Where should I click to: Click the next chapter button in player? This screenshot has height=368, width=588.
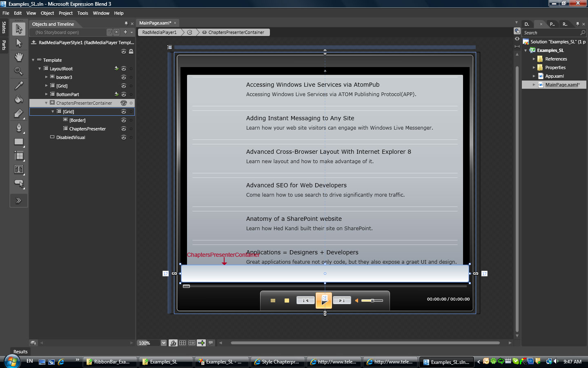[x=342, y=301]
